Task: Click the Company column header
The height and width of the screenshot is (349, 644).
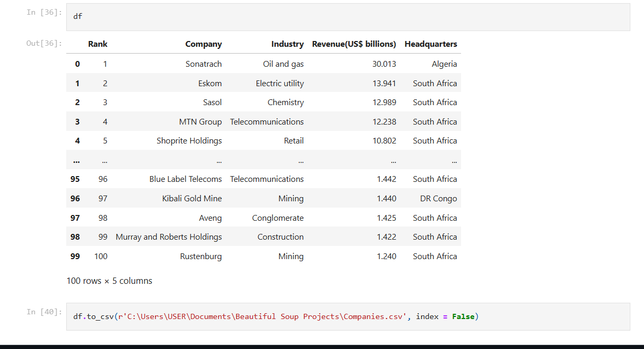Action: [203, 44]
